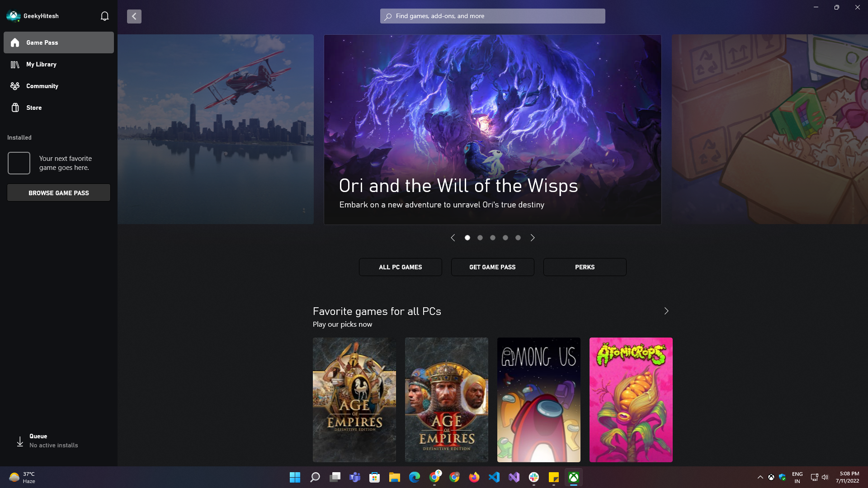Open Age of Empires Definitive Edition tile

pos(354,400)
